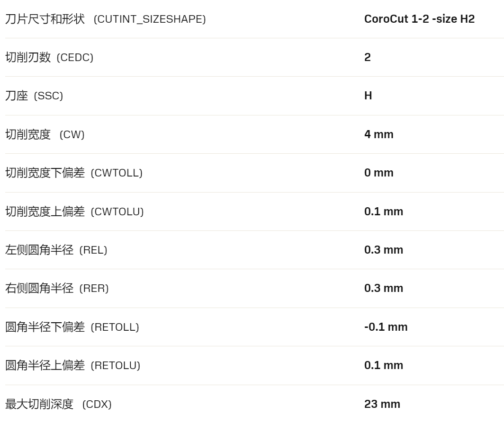The height and width of the screenshot is (423, 504).
Task: Click the CEDC value 2
Action: 368,57
